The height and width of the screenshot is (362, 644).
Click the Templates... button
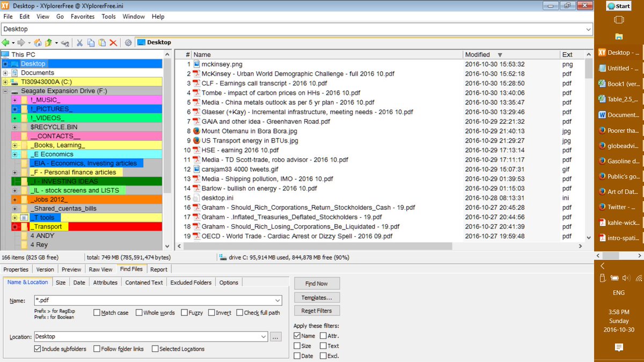pos(317,297)
